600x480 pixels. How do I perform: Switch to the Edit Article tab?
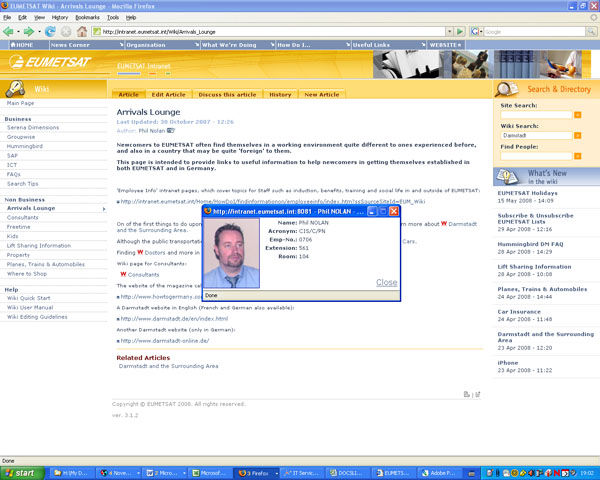pos(168,94)
